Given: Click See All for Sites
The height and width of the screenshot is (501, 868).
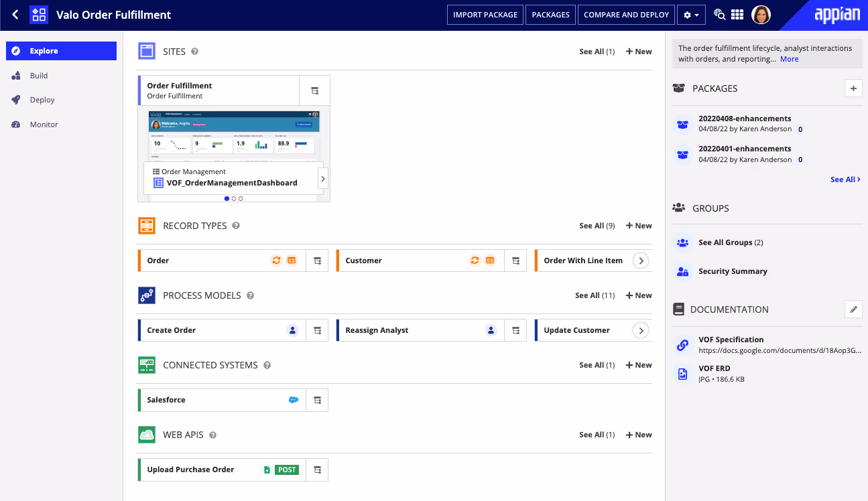Looking at the screenshot, I should point(597,52).
